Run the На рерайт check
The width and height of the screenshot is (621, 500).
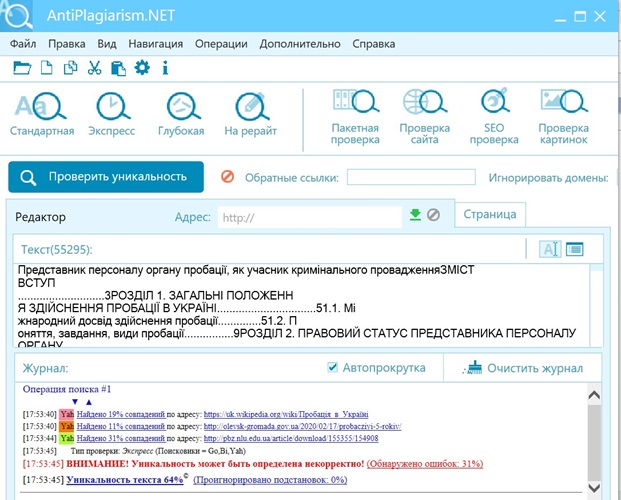click(x=250, y=114)
